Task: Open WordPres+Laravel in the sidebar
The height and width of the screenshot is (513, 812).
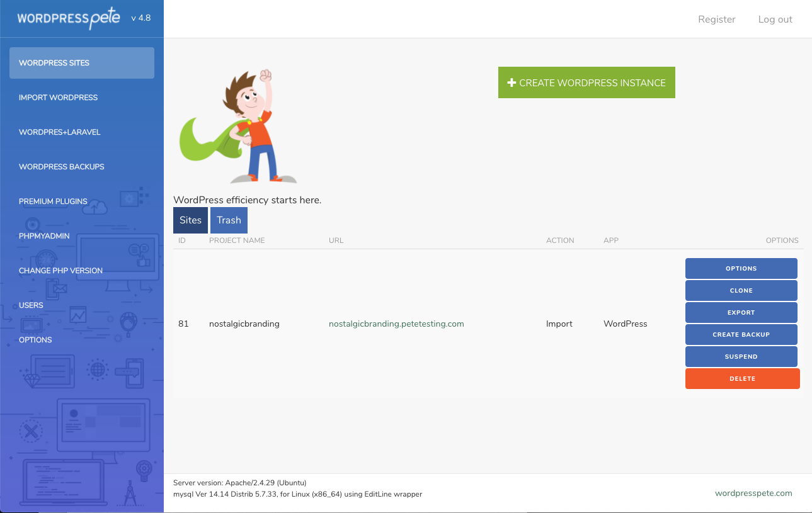Action: (x=82, y=132)
